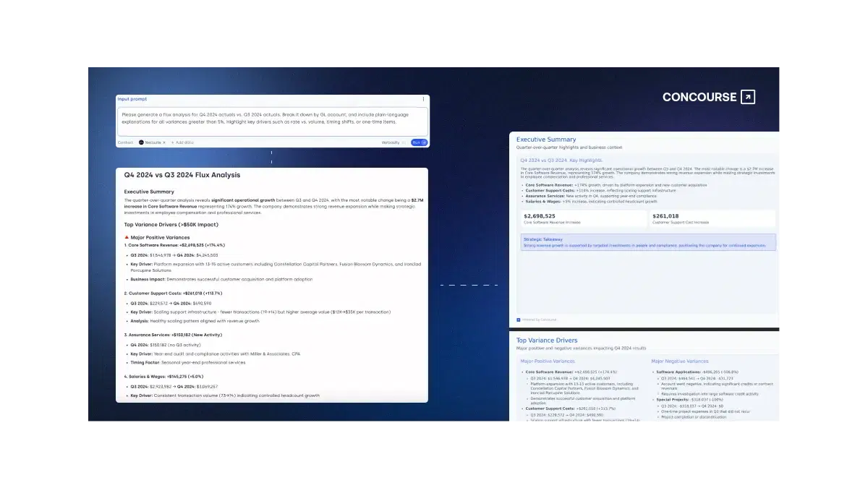Click the 'Input prompt' label

[x=132, y=99]
